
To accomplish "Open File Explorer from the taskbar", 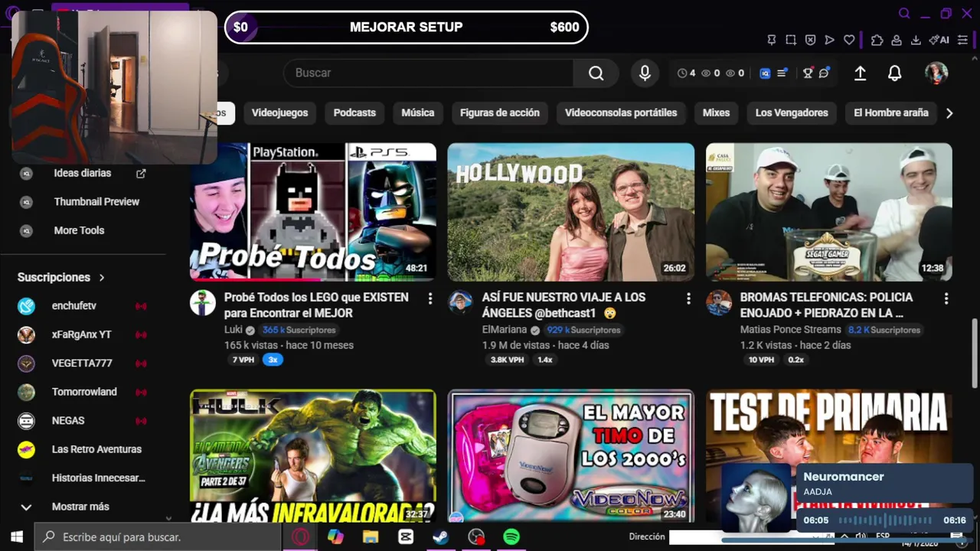I will [x=371, y=537].
